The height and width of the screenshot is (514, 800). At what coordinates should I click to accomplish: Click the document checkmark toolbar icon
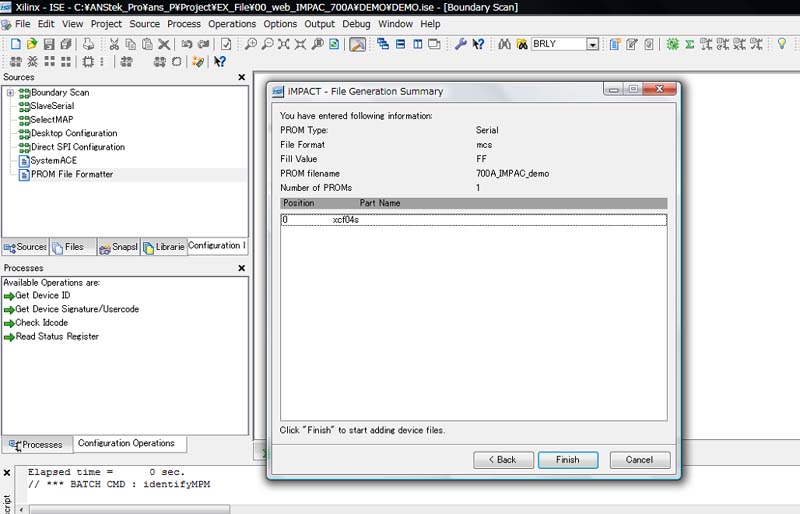coord(226,44)
